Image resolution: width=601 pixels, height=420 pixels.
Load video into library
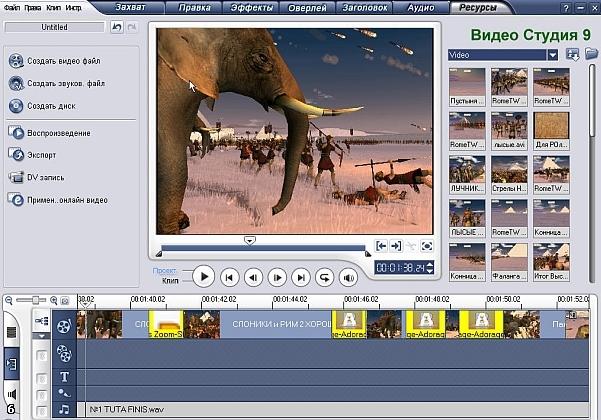pos(572,54)
